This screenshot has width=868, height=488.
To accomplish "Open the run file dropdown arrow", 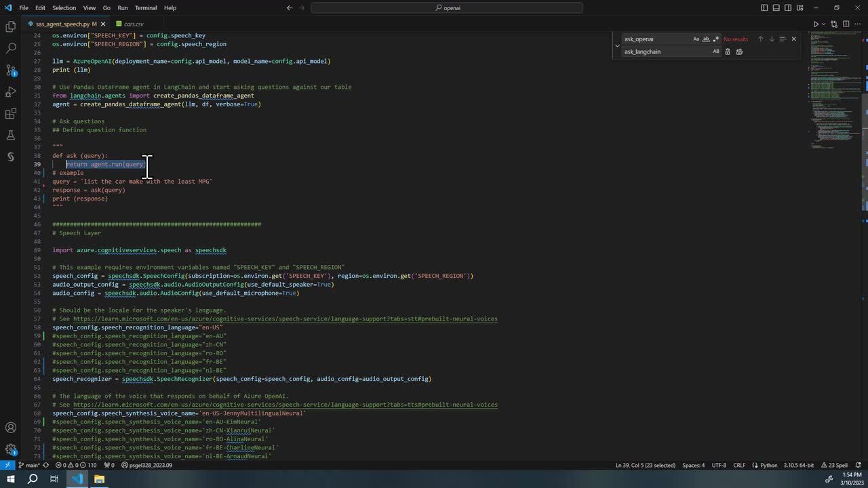I will 825,24.
